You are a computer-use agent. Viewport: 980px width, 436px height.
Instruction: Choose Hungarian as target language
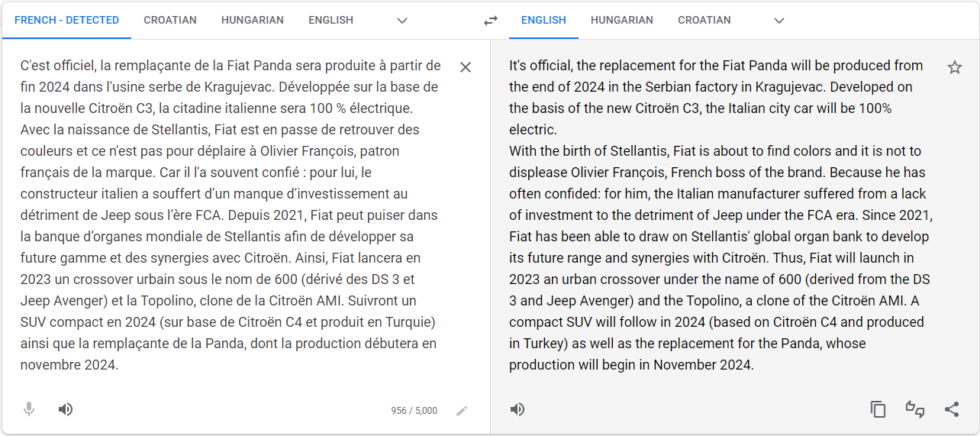[x=622, y=21]
